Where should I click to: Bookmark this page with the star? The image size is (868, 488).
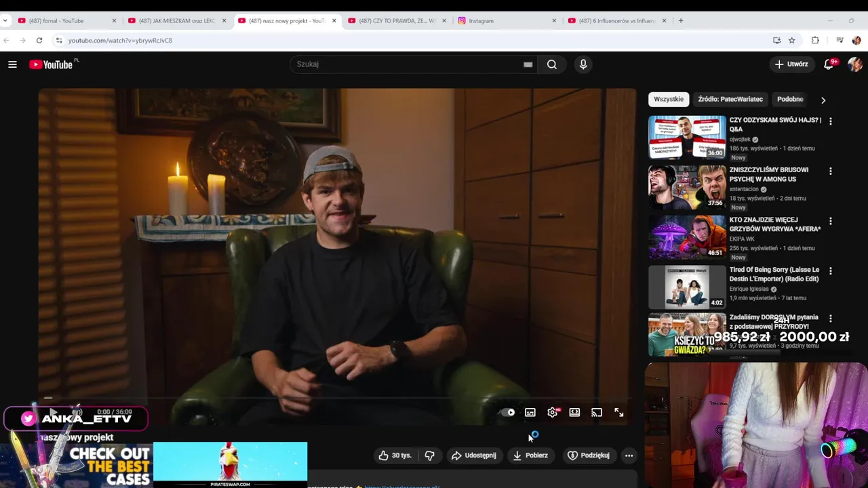click(x=791, y=41)
